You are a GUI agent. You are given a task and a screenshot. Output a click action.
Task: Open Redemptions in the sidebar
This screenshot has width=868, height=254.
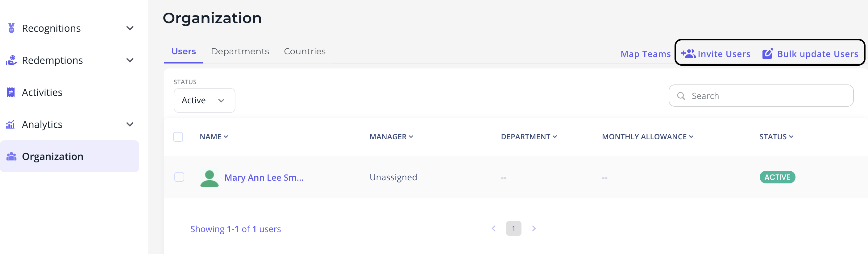(x=69, y=60)
